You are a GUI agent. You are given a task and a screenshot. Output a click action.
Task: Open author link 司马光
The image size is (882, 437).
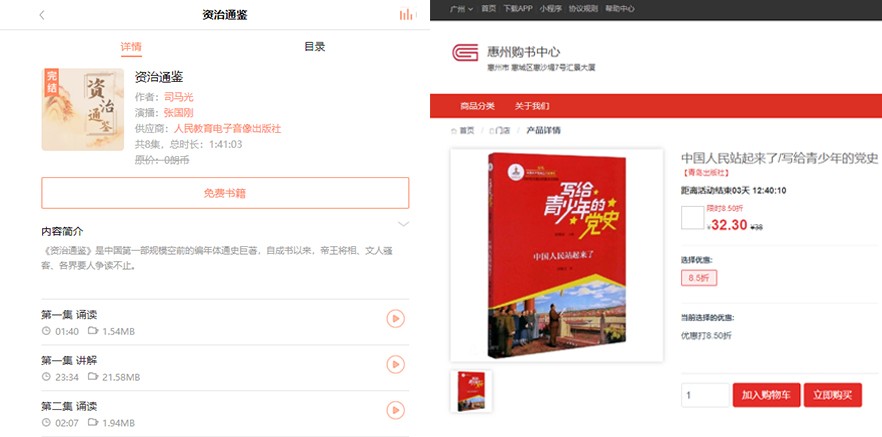pyautogui.click(x=178, y=97)
